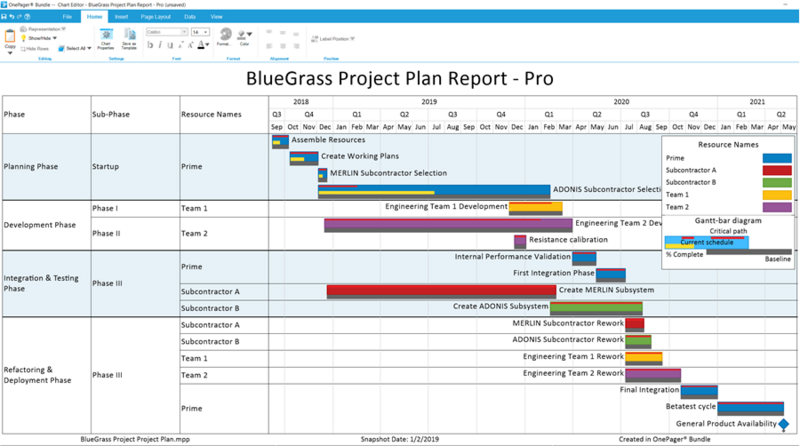
Task: Open the Help question mark icon
Action: point(27,16)
